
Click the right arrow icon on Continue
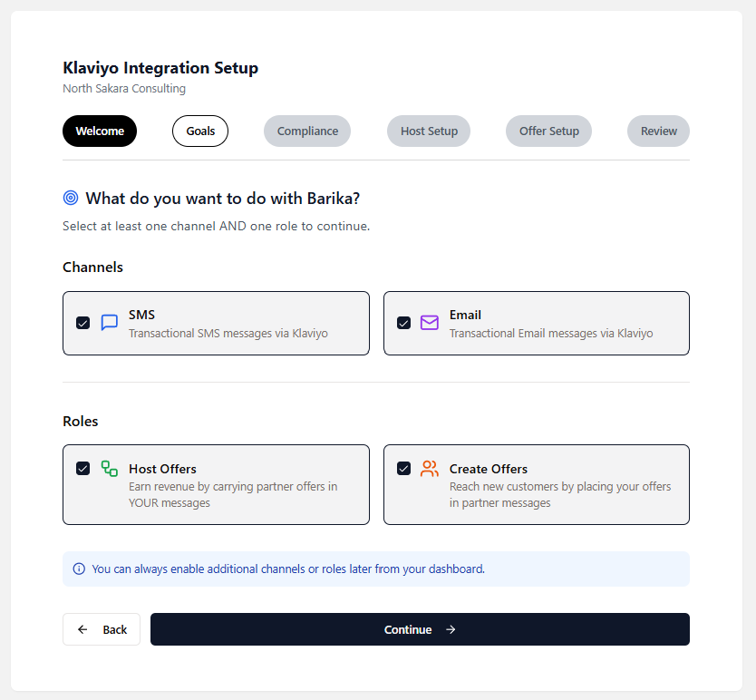(x=451, y=629)
